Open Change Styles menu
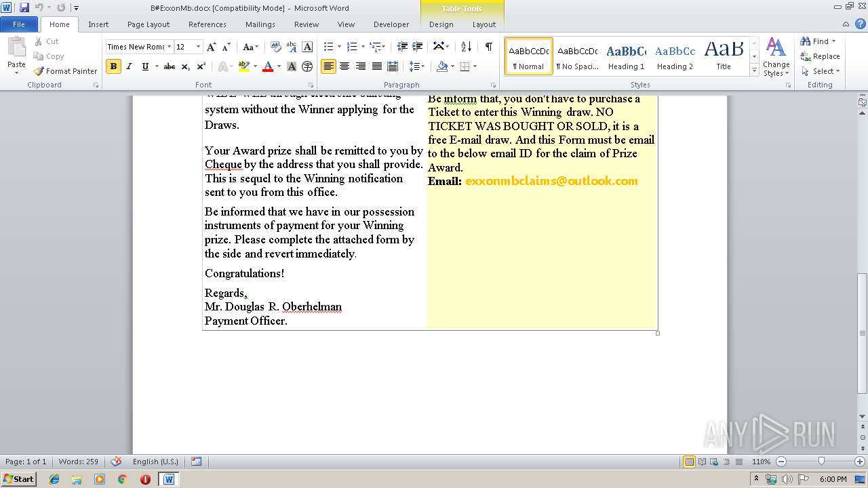The height and width of the screenshot is (488, 868). (776, 57)
